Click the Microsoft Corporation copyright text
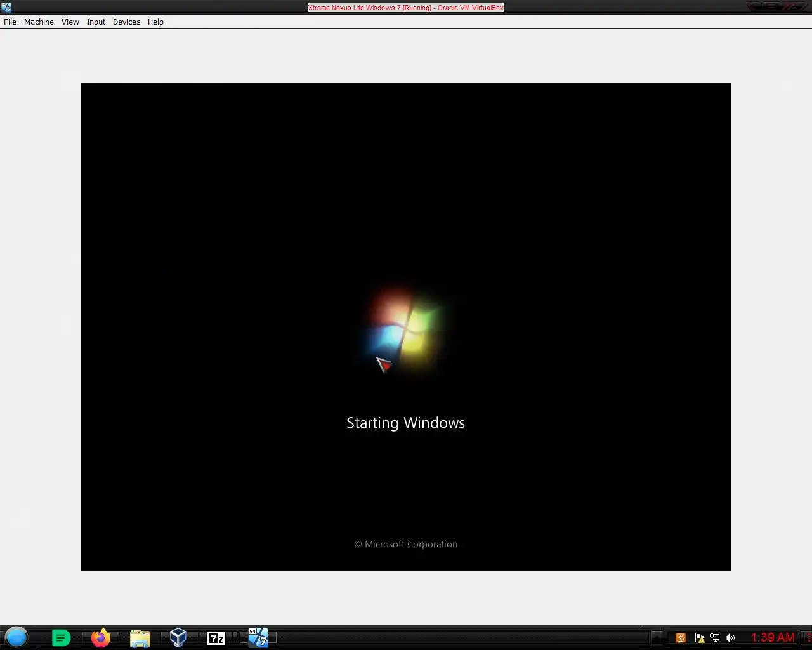 [406, 544]
